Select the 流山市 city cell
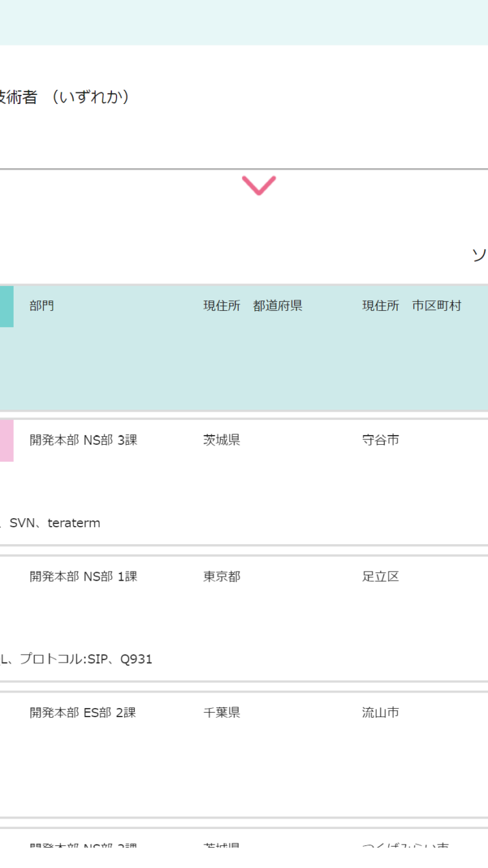Image resolution: width=488 pixels, height=868 pixels. [x=381, y=713]
